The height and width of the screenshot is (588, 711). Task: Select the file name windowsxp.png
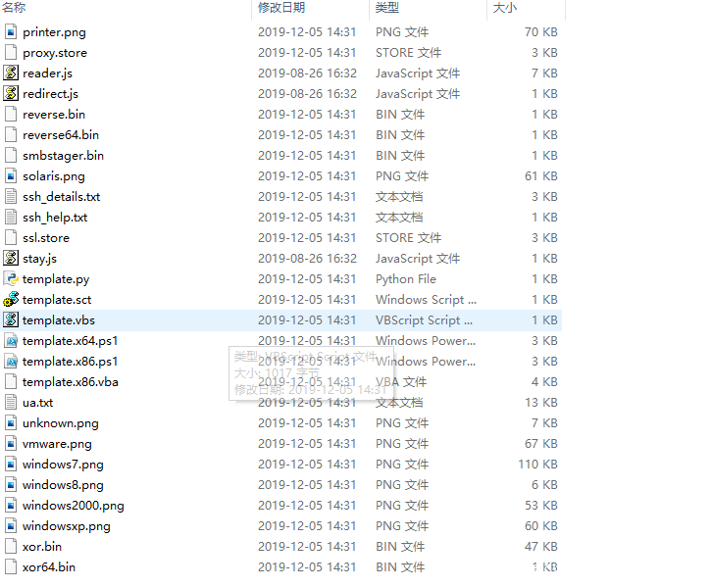(x=67, y=526)
